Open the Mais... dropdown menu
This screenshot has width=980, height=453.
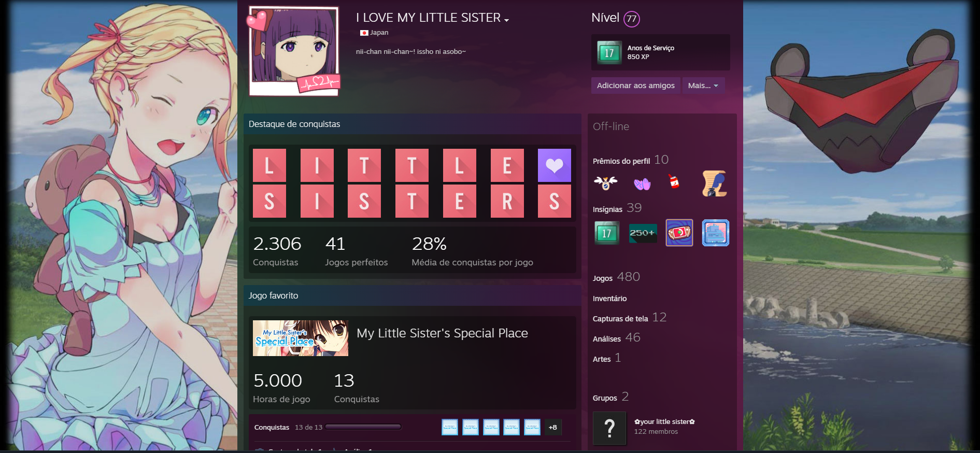tap(703, 86)
